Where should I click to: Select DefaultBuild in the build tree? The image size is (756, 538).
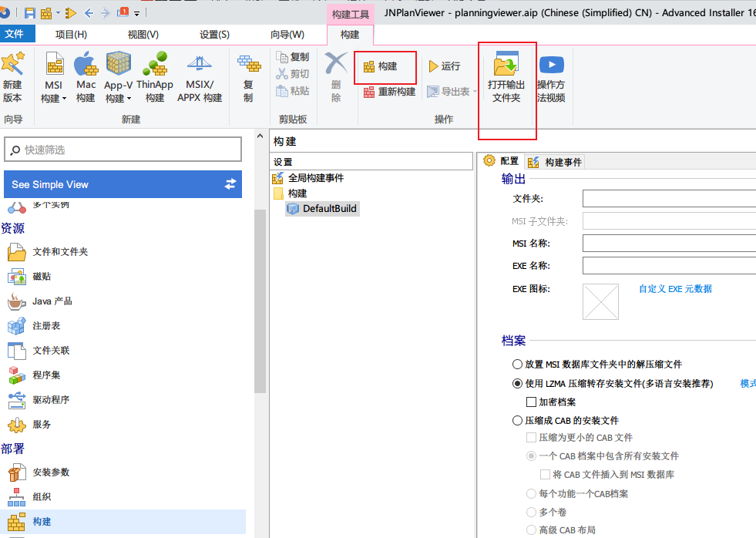[322, 209]
